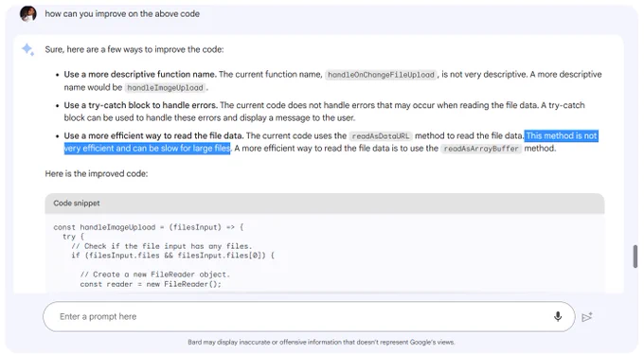Click the highlighted 'This method is not' text

[x=561, y=136]
